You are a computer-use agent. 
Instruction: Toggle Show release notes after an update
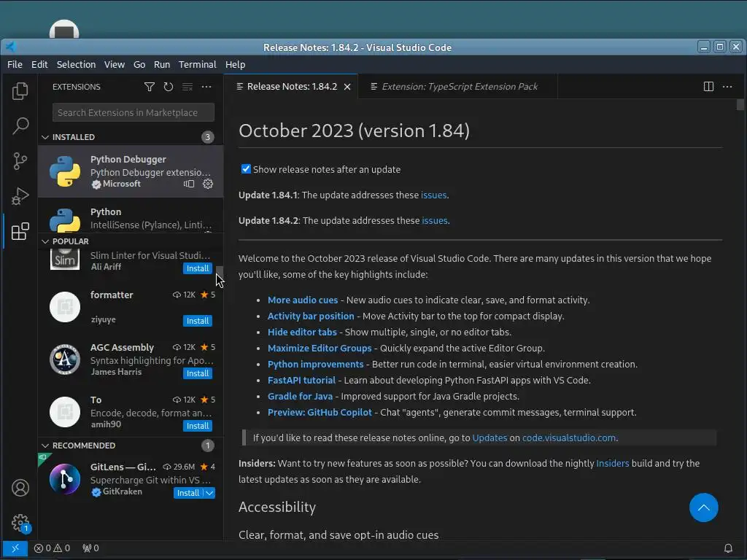[246, 169]
